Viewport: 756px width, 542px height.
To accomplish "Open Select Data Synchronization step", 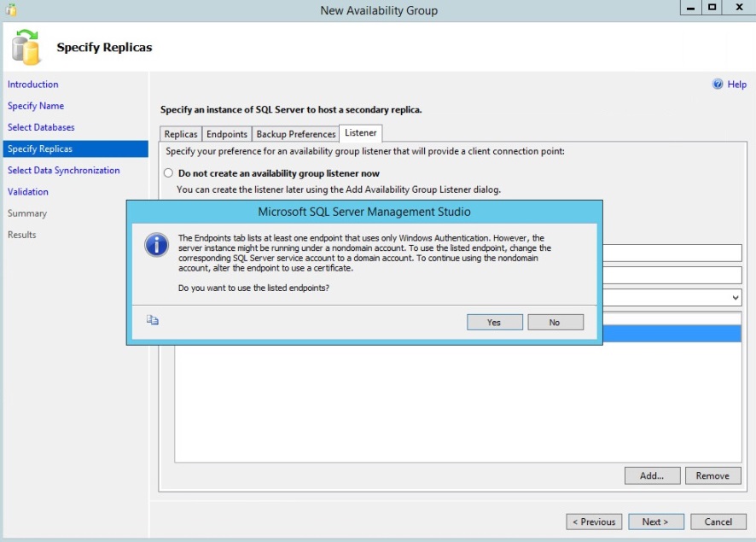I will pyautogui.click(x=64, y=170).
